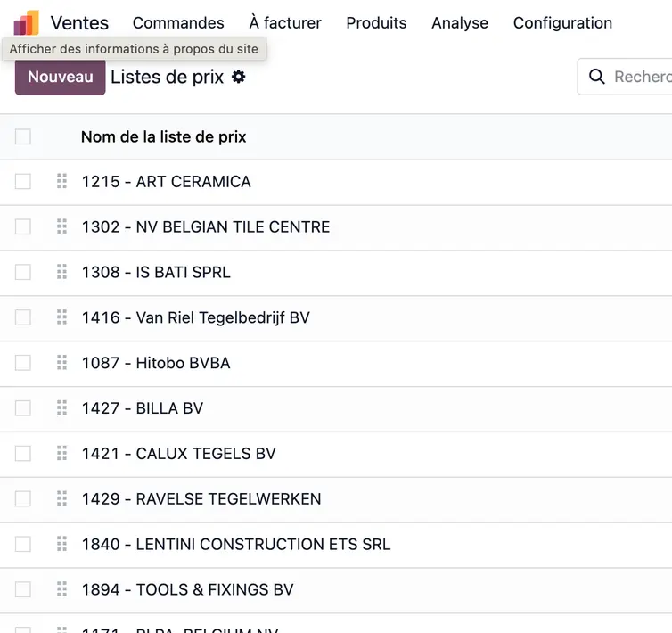Click drag handle next to 1421 - CALUX TEGELS BV
Viewport: 672px width, 633px height.
61,454
